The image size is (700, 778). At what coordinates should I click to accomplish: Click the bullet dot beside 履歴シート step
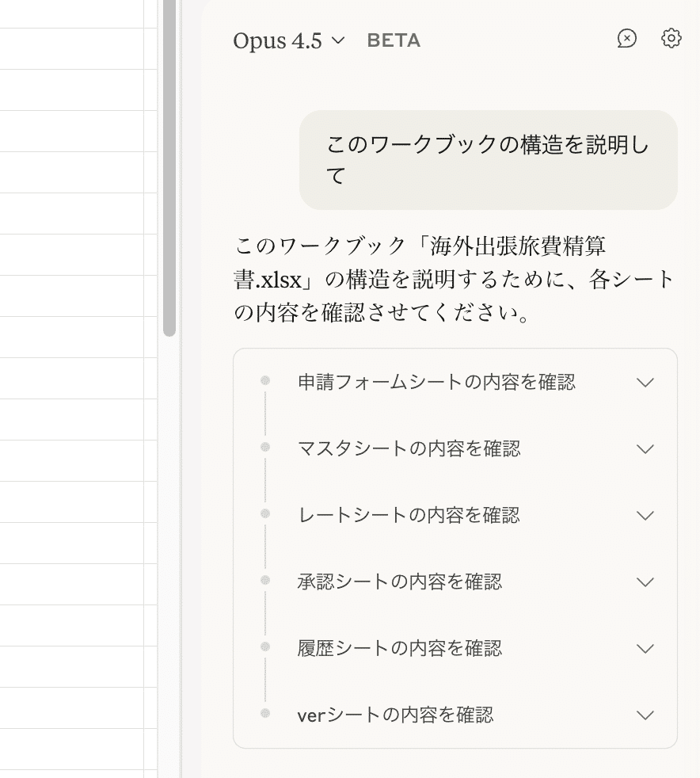click(265, 647)
